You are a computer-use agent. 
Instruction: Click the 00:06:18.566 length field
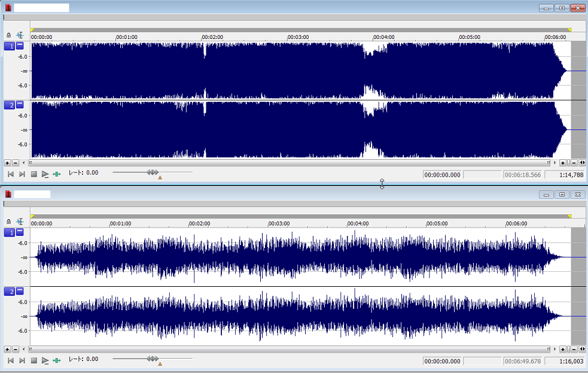coord(523,175)
